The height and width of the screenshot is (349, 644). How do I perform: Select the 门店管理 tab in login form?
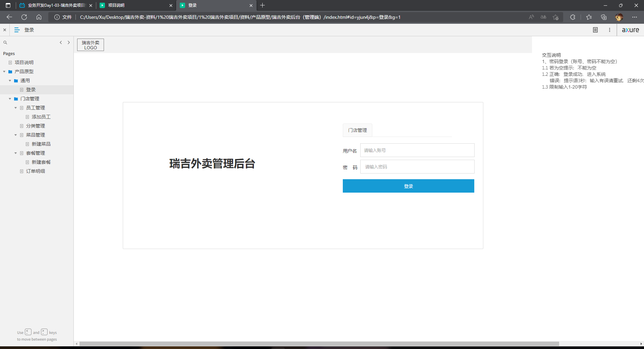pos(357,130)
